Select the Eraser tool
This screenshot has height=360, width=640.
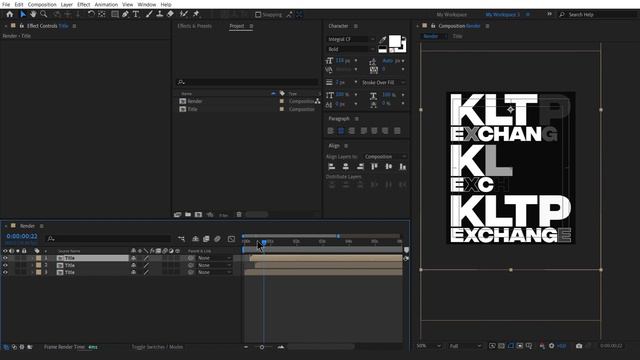[x=170, y=14]
